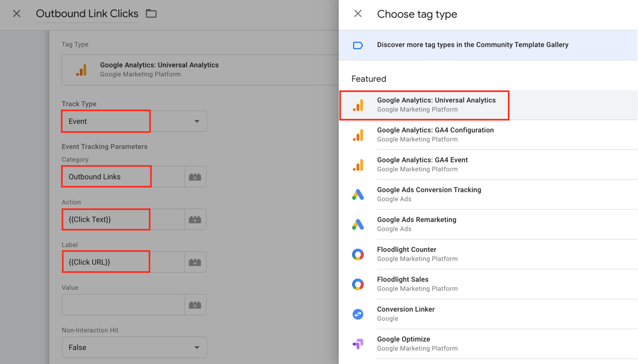Click the empty Value input field
The height and width of the screenshot is (364, 638).
coord(123,305)
